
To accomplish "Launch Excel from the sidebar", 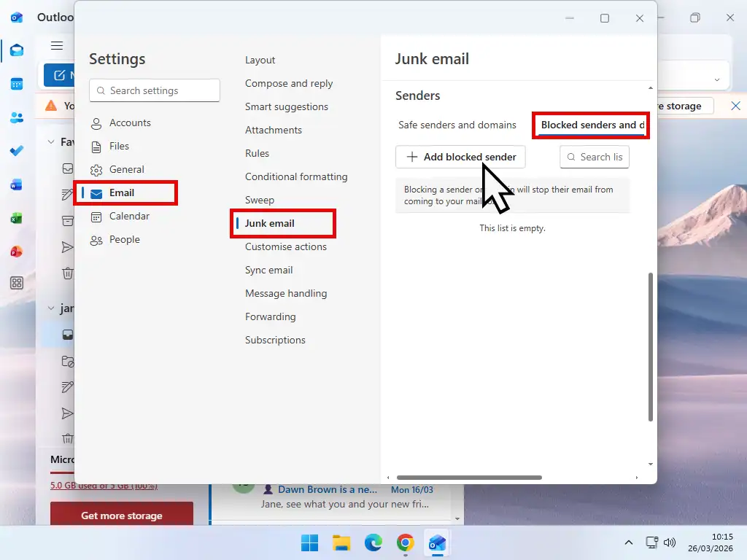I will pos(16,217).
